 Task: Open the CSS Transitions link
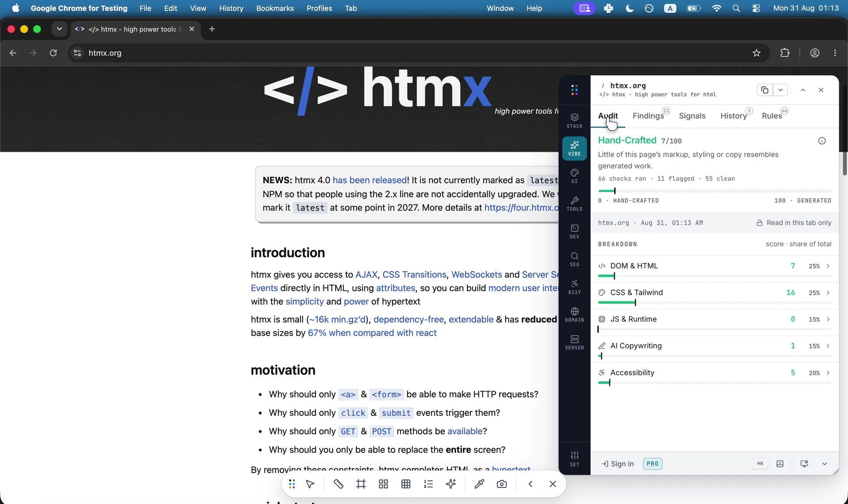[414, 275]
